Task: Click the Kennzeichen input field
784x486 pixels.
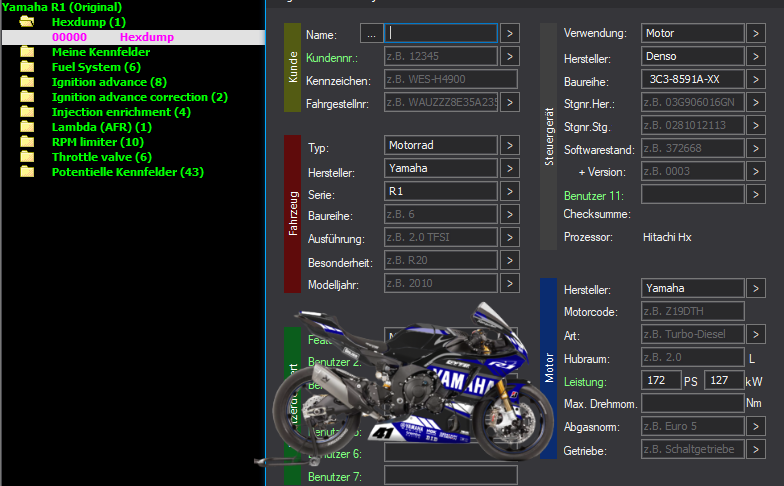Action: 450,80
